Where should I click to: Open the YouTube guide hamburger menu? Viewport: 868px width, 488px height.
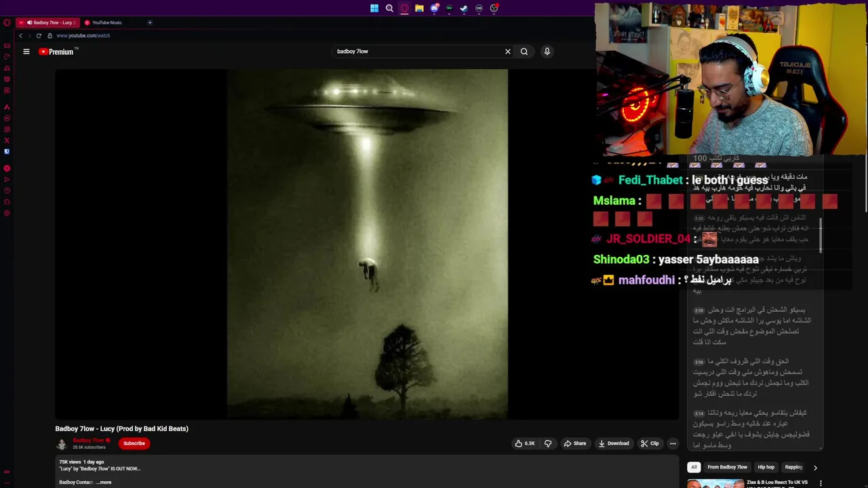26,52
